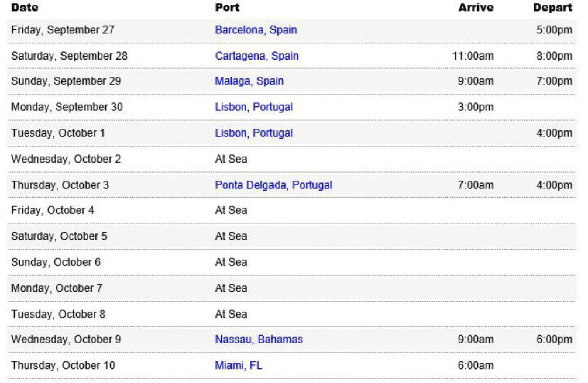
Task: Select the Wednesday, October 2 date cell
Action: pos(65,159)
